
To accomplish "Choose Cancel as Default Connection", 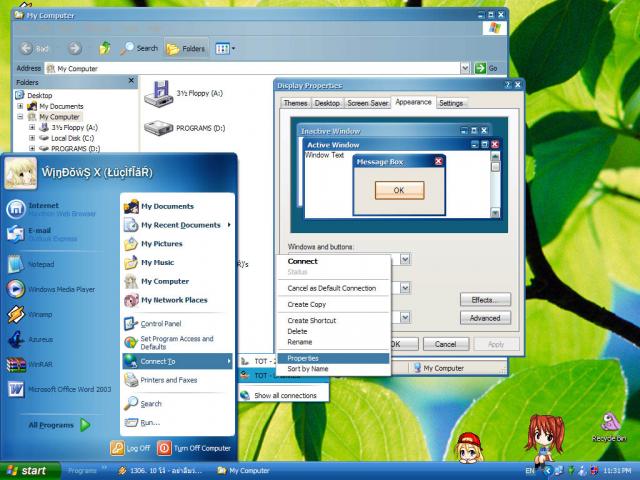I will click(332, 288).
